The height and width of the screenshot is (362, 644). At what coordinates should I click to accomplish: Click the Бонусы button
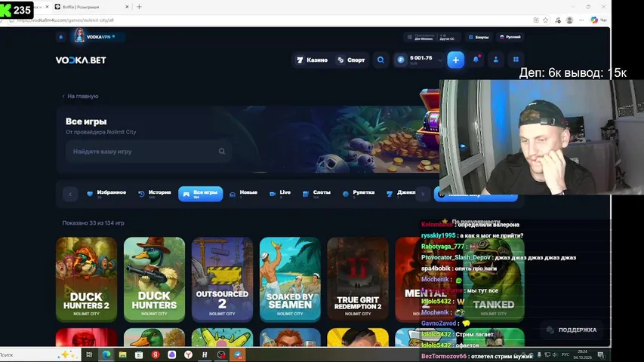coord(479,37)
